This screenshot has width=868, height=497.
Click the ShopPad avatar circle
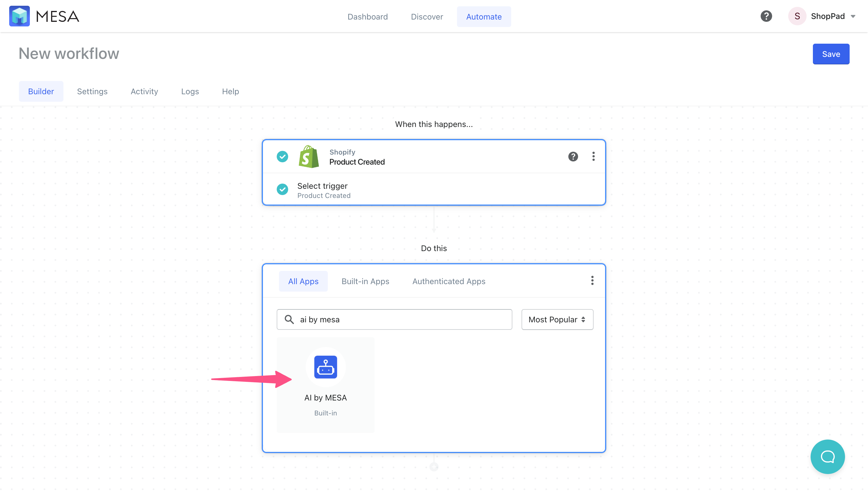797,16
